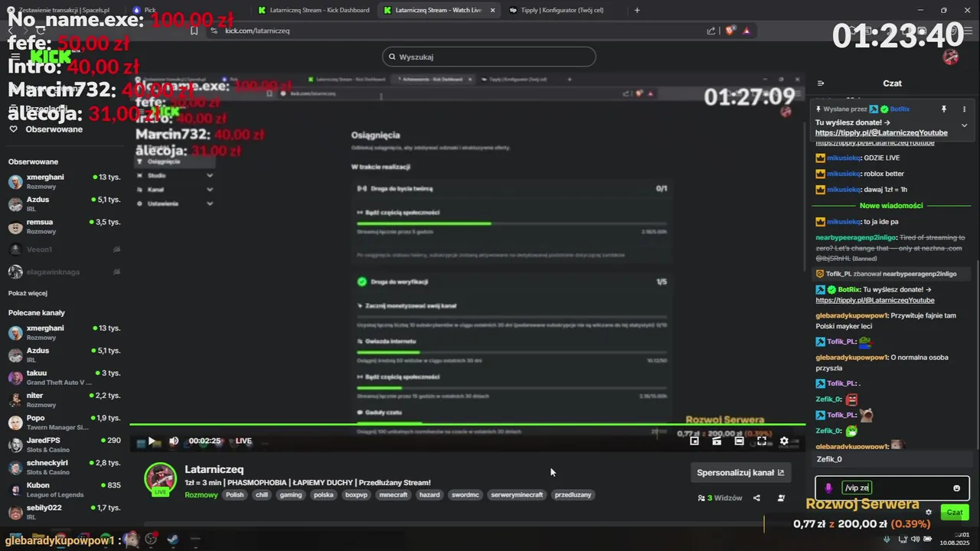980x551 pixels.
Task: Select the przedluzany tag
Action: [x=573, y=495]
